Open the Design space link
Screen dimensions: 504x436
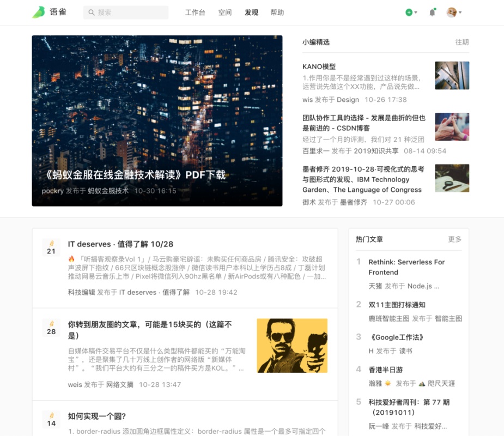click(348, 100)
